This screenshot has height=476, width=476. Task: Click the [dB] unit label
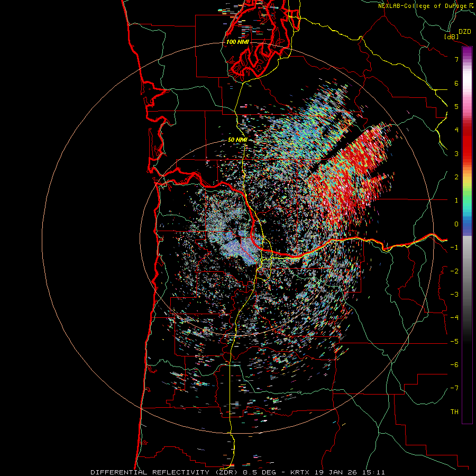tap(451, 36)
